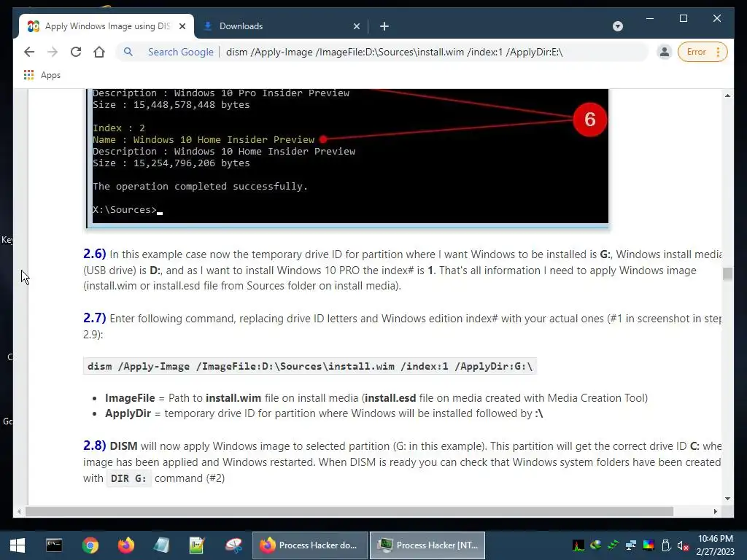This screenshot has height=560, width=747.
Task: Click the network tray icon
Action: coord(631,545)
